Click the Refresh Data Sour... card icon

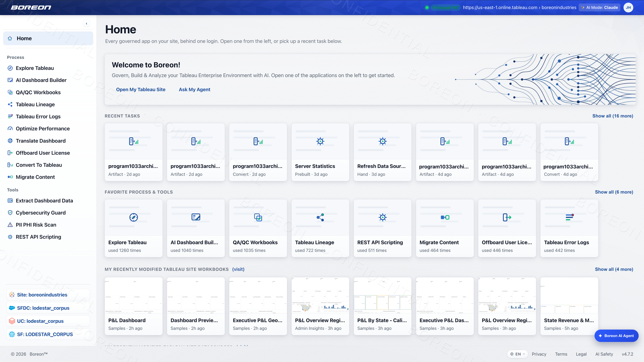tap(382, 141)
